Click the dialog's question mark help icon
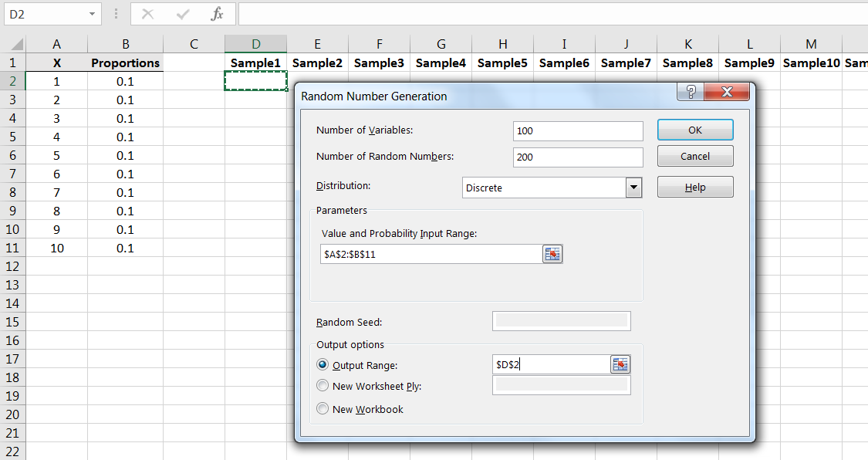This screenshot has height=460, width=868. (x=690, y=93)
